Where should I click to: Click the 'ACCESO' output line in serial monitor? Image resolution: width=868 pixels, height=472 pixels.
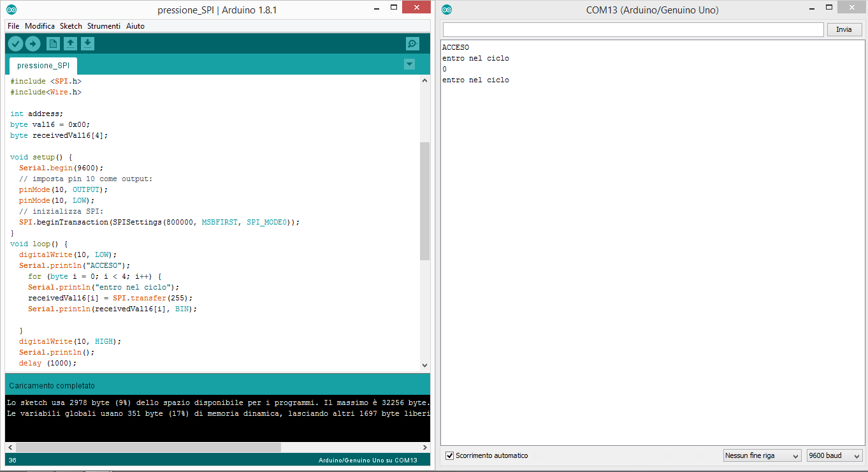pos(456,47)
